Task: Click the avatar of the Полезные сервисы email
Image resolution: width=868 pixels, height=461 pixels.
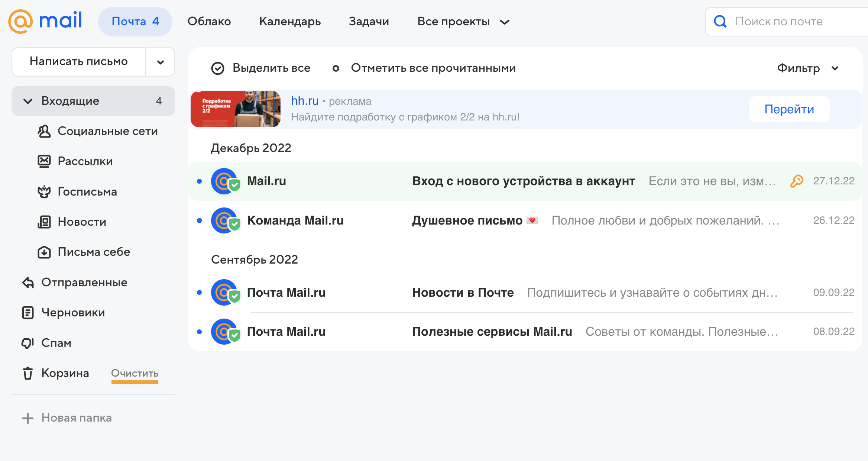Action: pyautogui.click(x=224, y=332)
